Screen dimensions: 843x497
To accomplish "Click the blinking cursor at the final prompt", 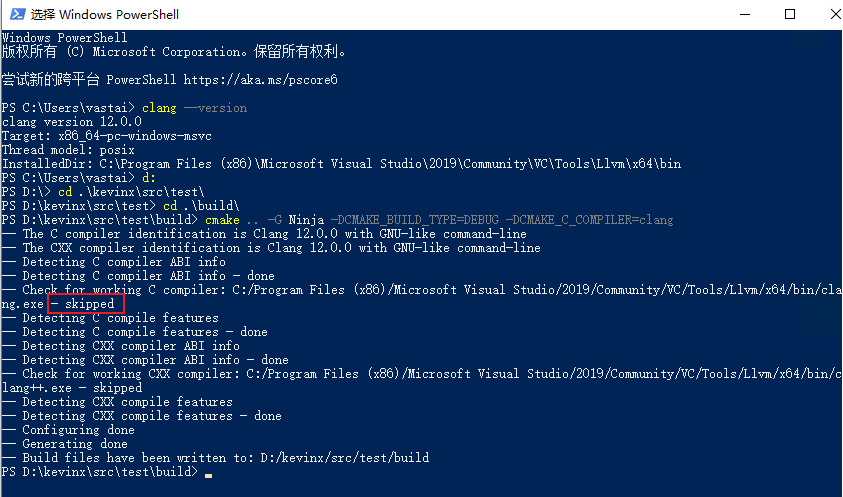I will pyautogui.click(x=208, y=473).
